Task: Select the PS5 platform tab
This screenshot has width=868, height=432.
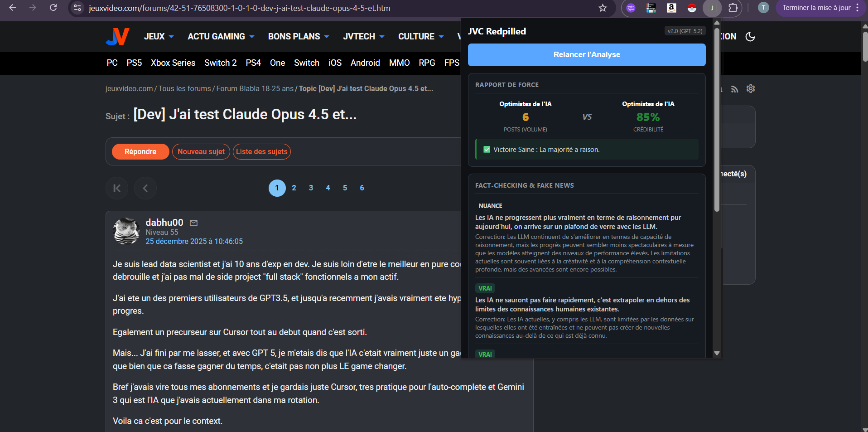Action: [x=134, y=63]
